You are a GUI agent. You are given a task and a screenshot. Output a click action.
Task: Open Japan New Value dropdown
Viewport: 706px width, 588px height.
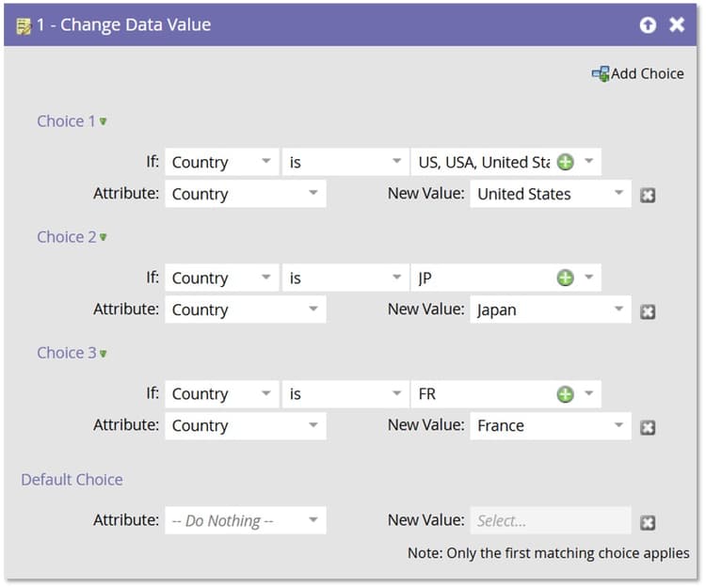pyautogui.click(x=618, y=310)
